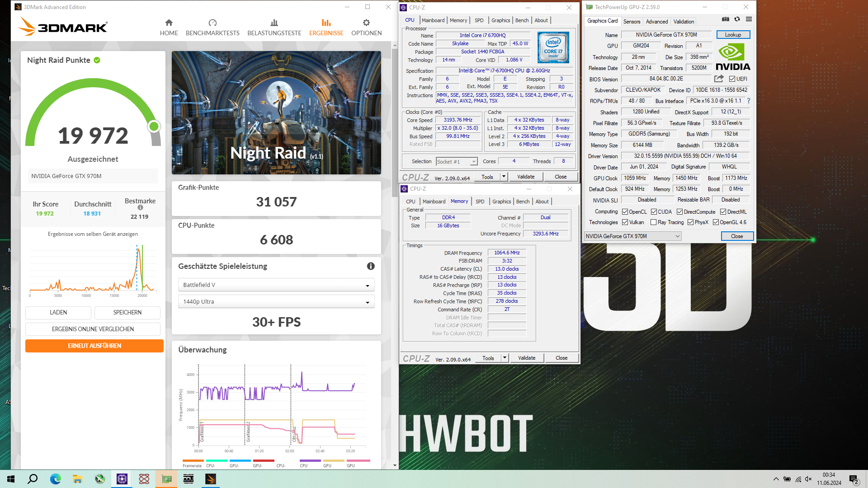Open the HOME icon in 3DMark
868x488 pixels.
pos(169,23)
